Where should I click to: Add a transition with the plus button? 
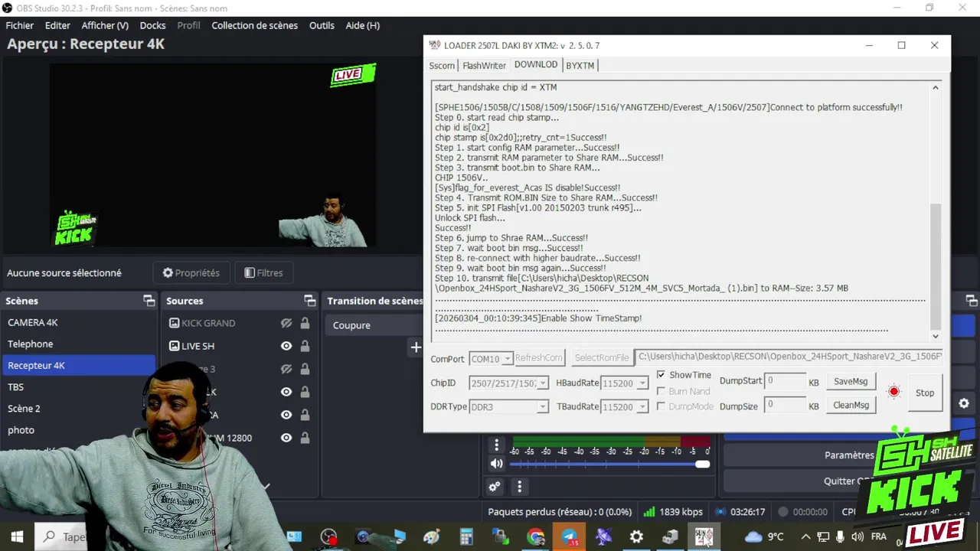416,347
